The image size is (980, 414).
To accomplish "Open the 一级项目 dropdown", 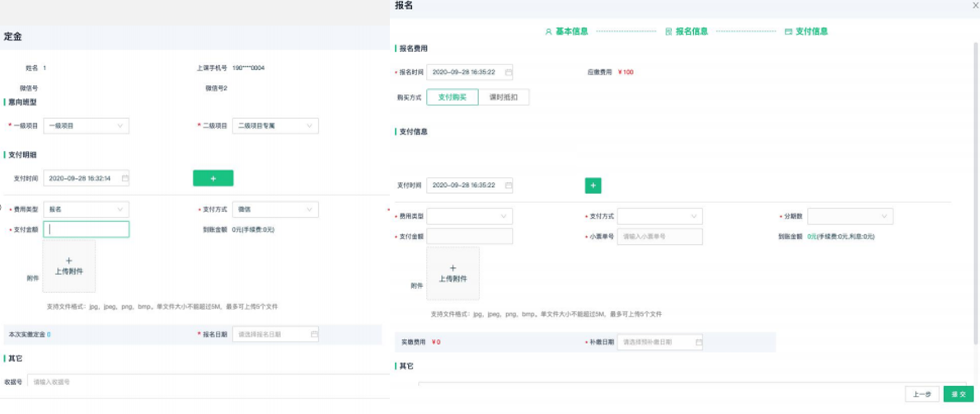I will [86, 126].
